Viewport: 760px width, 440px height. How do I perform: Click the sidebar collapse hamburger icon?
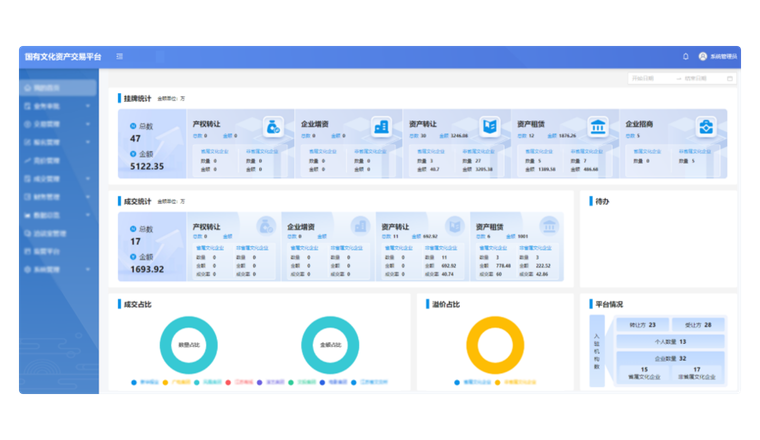click(120, 56)
